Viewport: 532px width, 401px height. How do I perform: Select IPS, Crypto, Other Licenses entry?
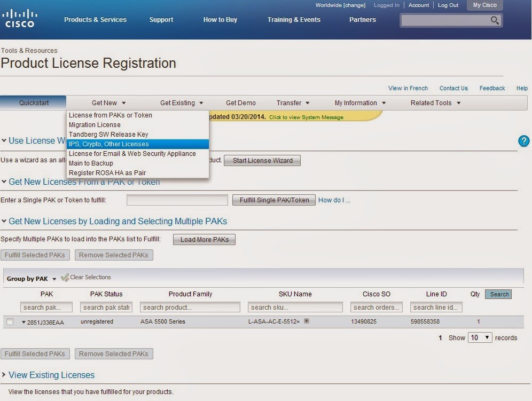coord(138,144)
